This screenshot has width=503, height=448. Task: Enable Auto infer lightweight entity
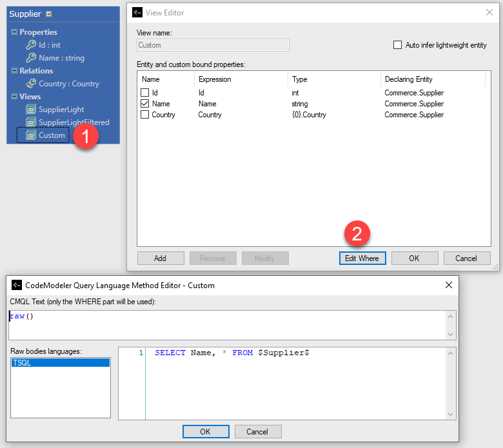397,45
